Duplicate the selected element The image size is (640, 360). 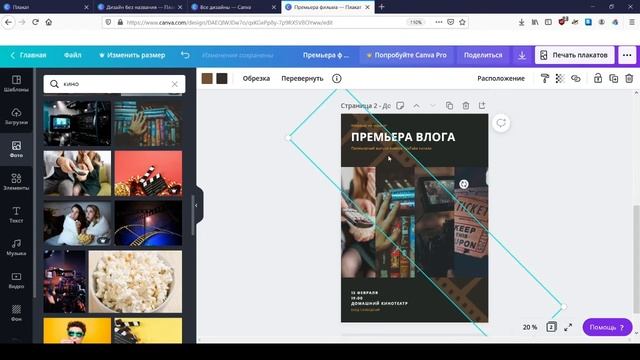point(613,78)
